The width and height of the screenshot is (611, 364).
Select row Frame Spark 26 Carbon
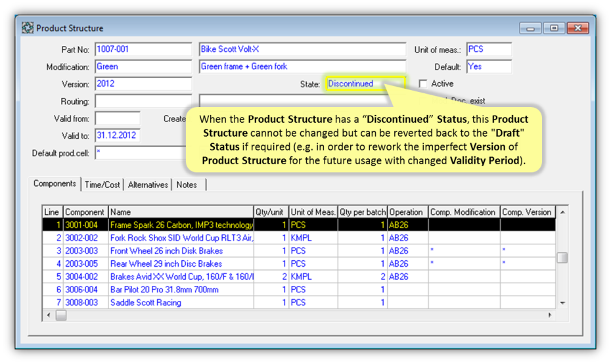(x=299, y=225)
